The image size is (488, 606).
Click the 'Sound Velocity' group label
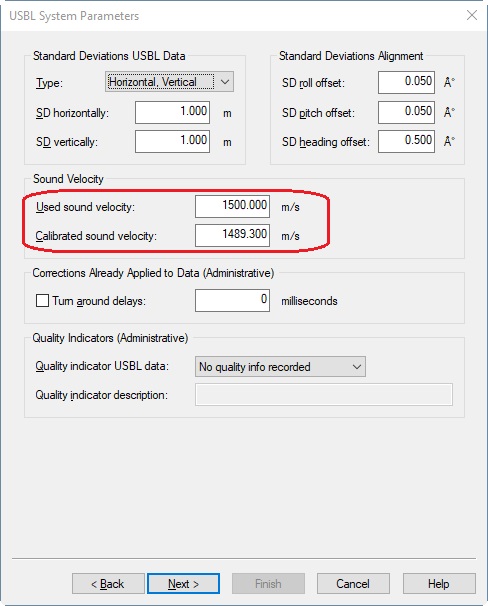point(68,179)
